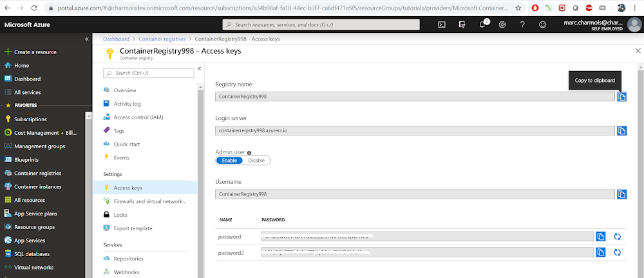Copy the password2 value

600,252
